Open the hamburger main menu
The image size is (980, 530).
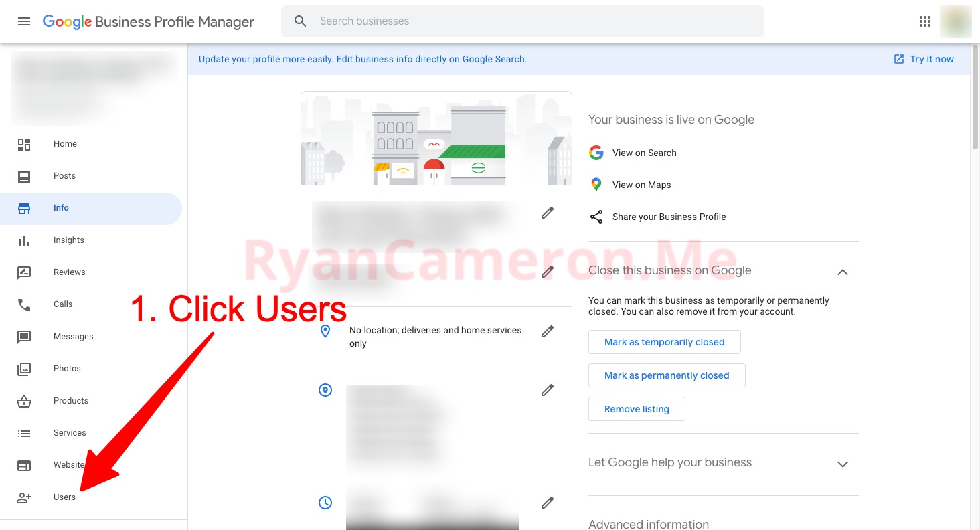pyautogui.click(x=24, y=21)
